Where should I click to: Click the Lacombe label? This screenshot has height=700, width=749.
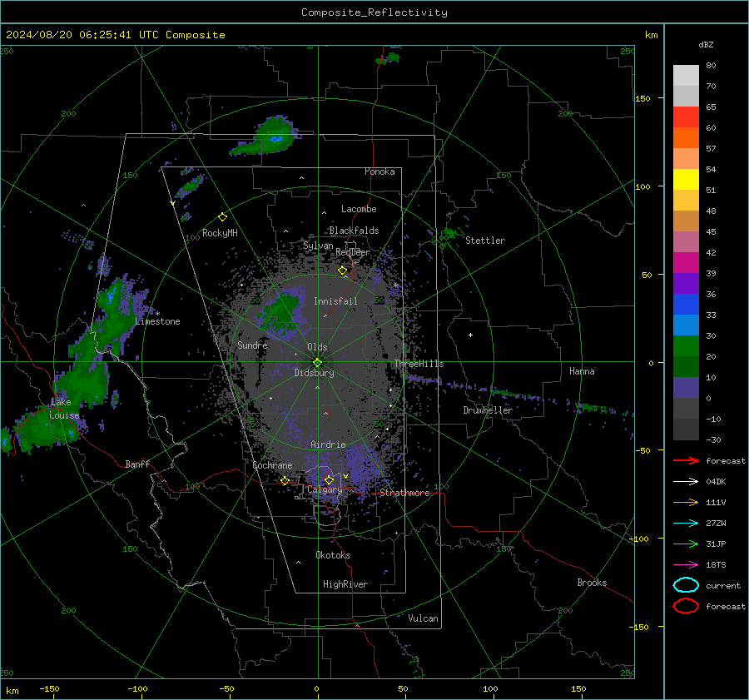pyautogui.click(x=359, y=209)
